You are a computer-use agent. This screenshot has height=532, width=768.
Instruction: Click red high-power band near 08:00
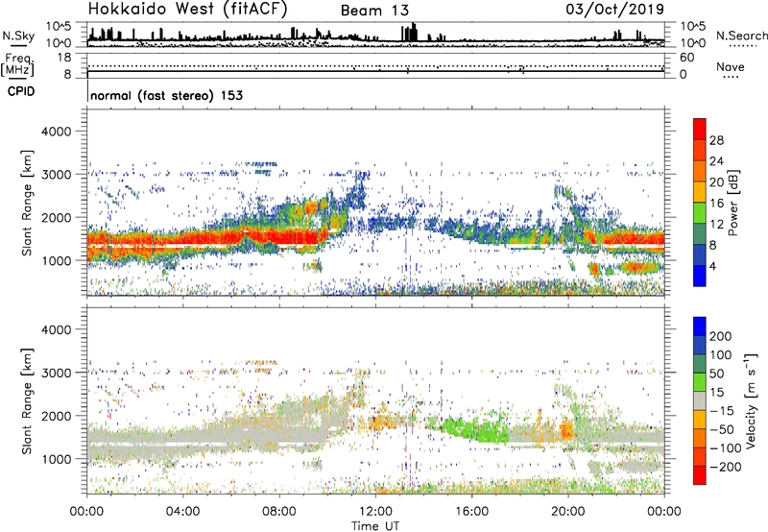tap(279, 237)
